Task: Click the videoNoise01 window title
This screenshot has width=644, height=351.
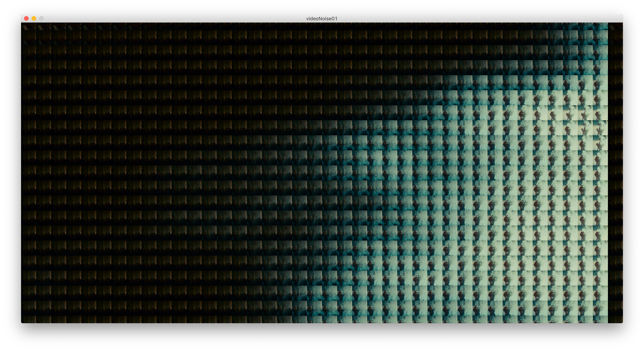Action: [322, 18]
